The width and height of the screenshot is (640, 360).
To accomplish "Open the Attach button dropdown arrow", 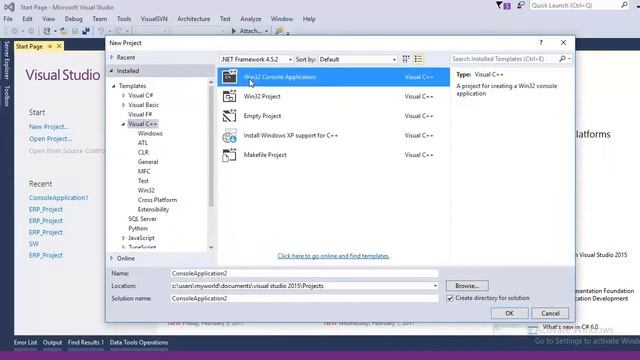I will coord(267,31).
